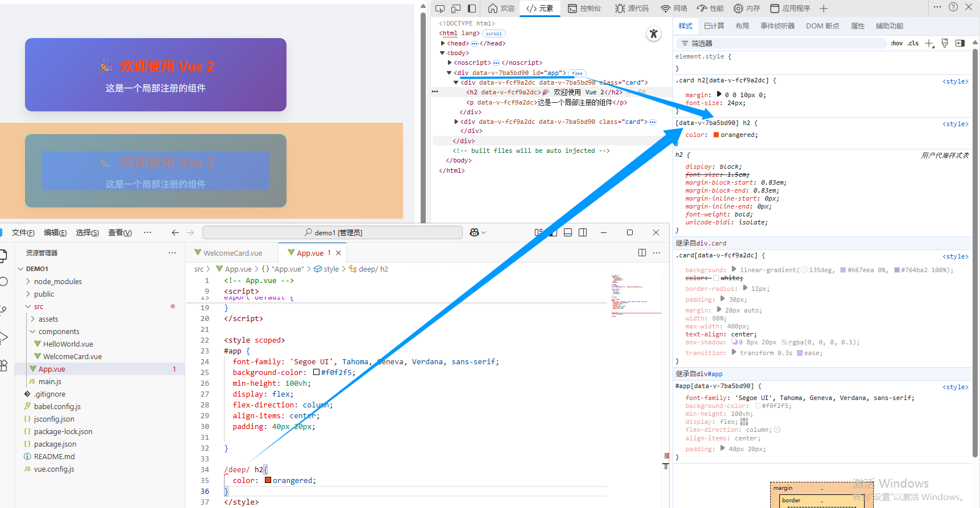Image resolution: width=980 pixels, height=508 pixels.
Task: Open the DevTools customize ellipsis menu
Action: 937,7
